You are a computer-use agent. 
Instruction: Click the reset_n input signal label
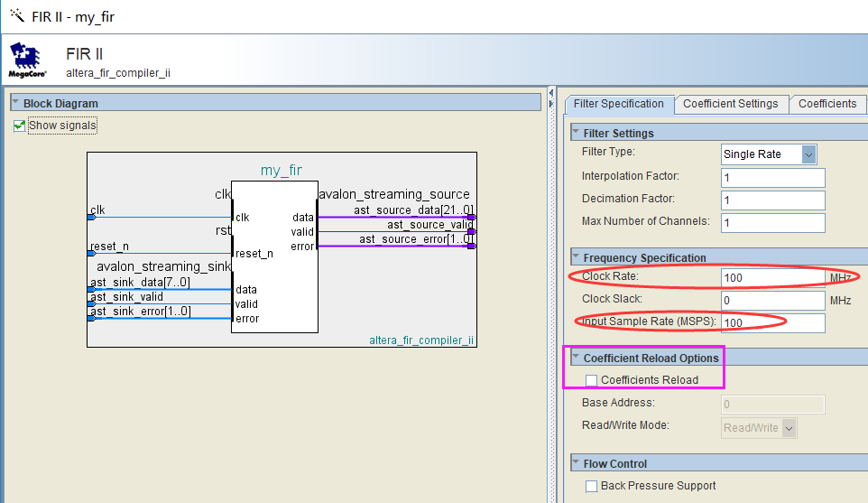point(109,247)
